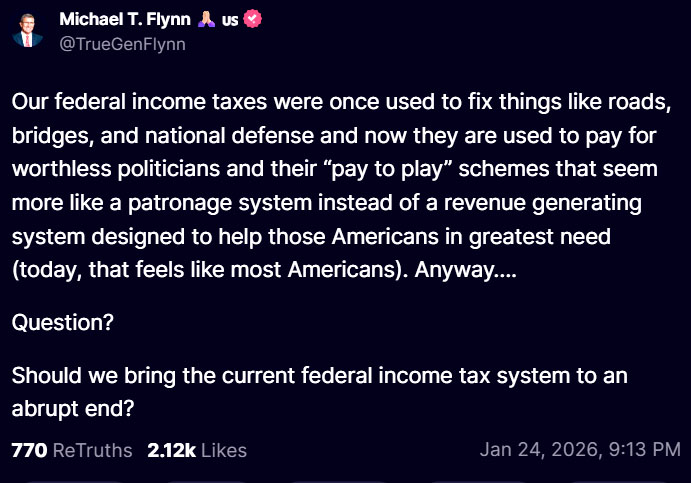Click the praying hands emoji beside name
691x483 pixels.
pyautogui.click(x=206, y=19)
